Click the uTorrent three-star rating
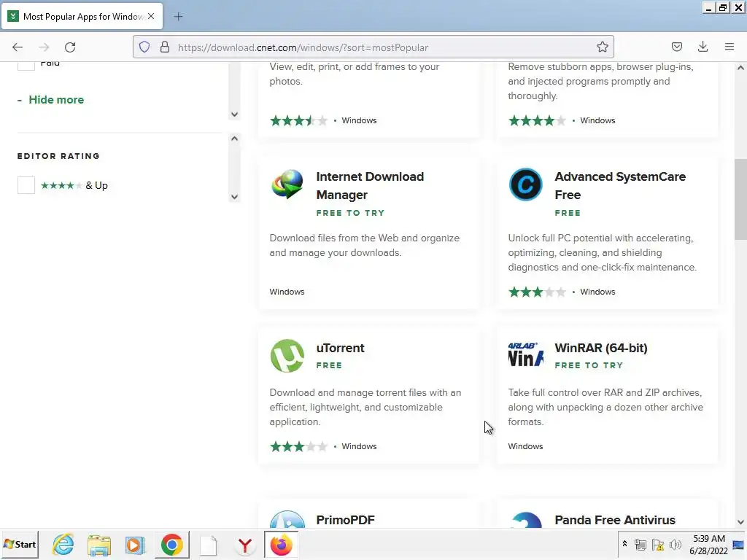The image size is (747, 560). (x=298, y=447)
